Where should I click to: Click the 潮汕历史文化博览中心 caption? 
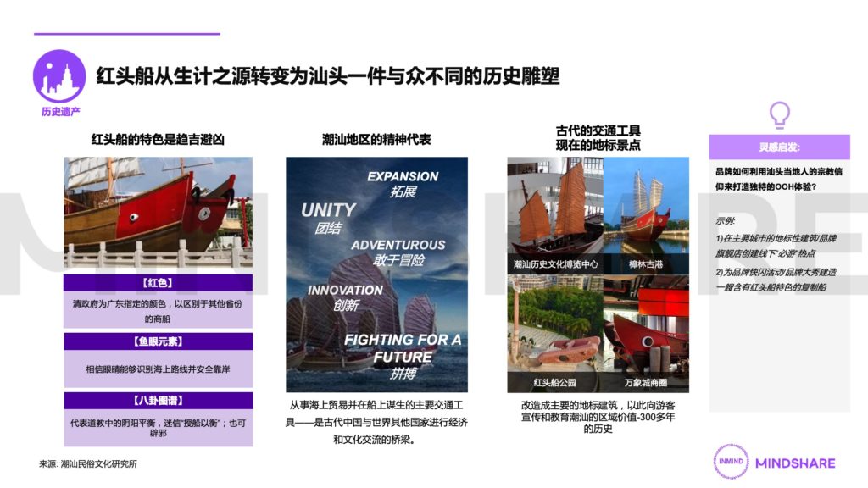click(x=555, y=264)
